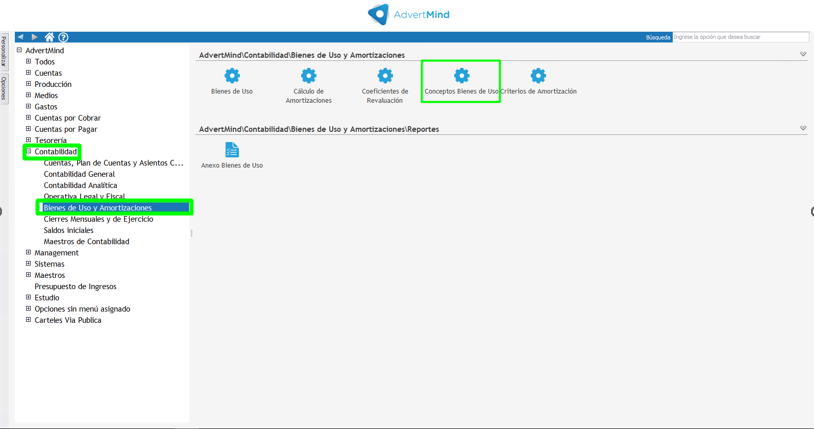The width and height of the screenshot is (814, 429).
Task: Open the Opciones side tab
Action: tap(4, 88)
